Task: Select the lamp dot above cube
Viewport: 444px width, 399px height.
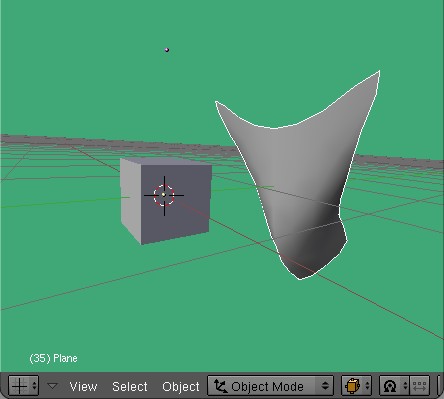Action: pyautogui.click(x=167, y=50)
